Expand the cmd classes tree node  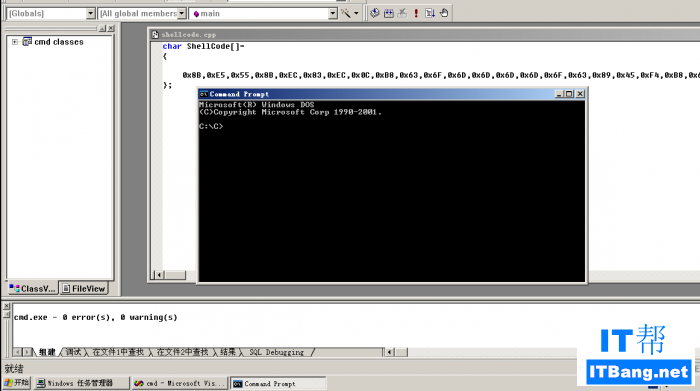pos(15,42)
